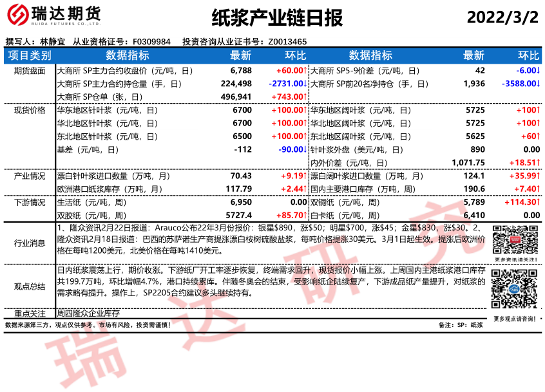Click the 观点总结 section label
545x392 pixels.
29,286
